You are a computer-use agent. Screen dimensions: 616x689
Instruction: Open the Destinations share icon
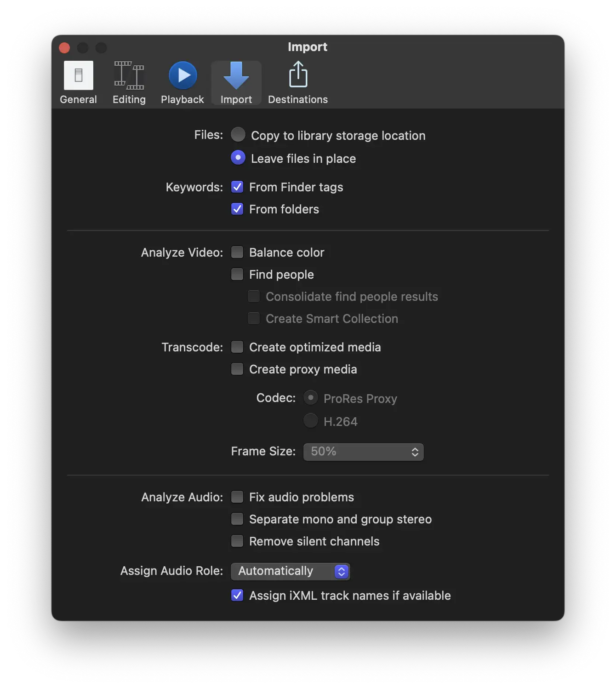(x=298, y=75)
